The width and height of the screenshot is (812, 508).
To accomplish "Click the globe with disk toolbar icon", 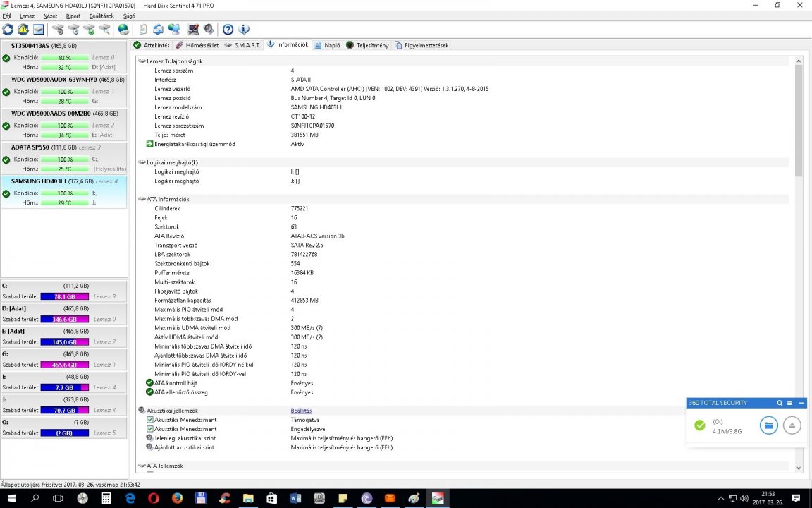I will pyautogui.click(x=123, y=30).
